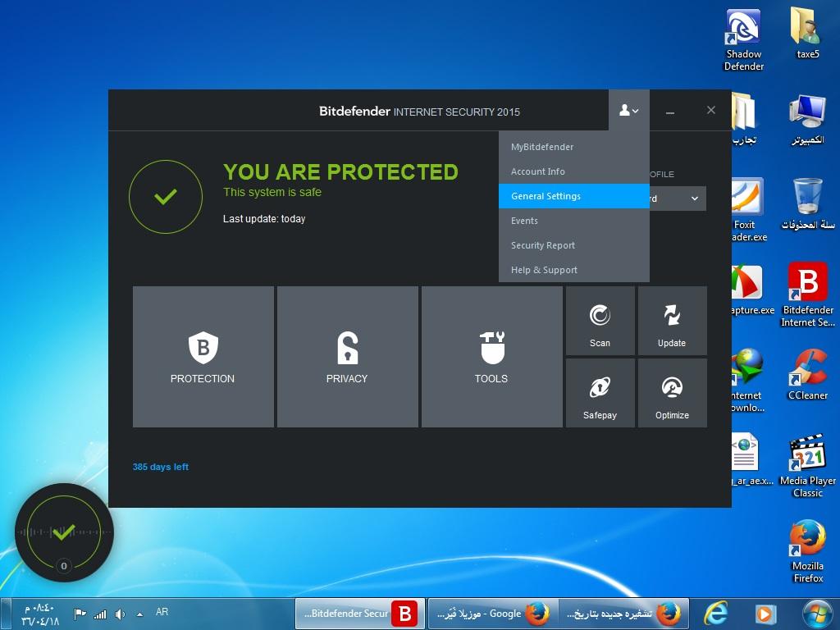
Task: Select Events from the account menu
Action: (x=573, y=221)
